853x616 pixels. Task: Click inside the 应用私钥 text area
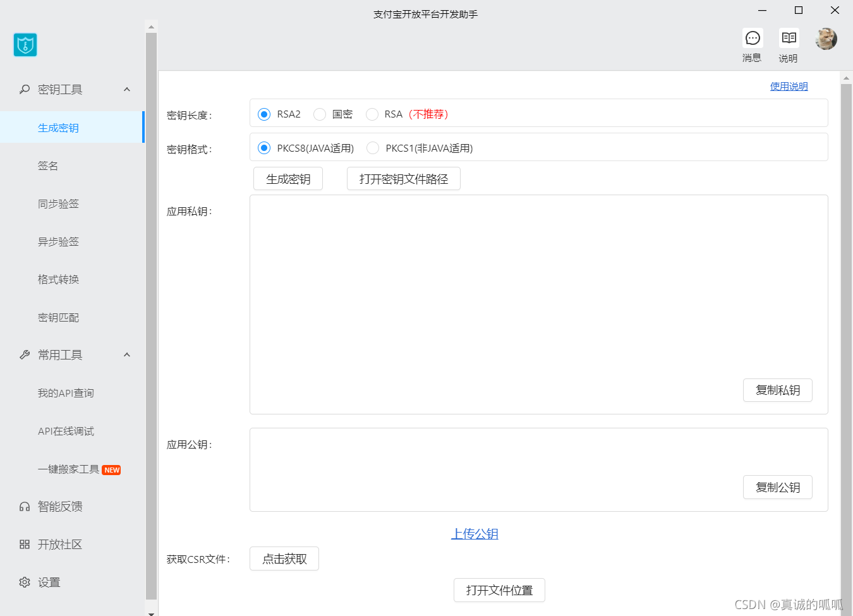(x=538, y=305)
